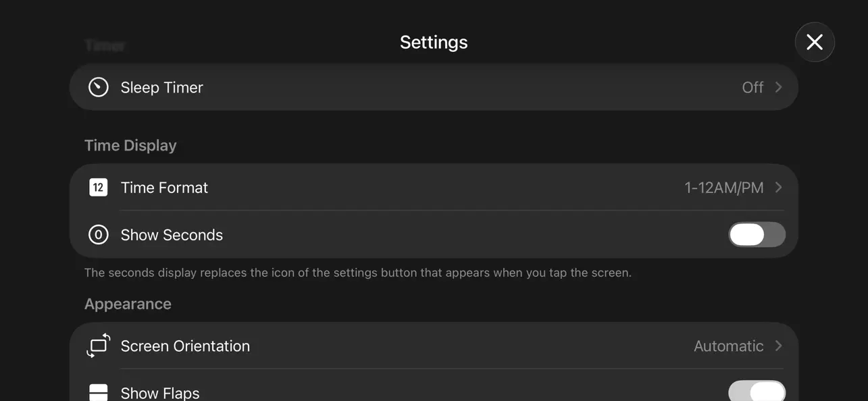Click the Screen Orientation rotate icon

pyautogui.click(x=99, y=346)
